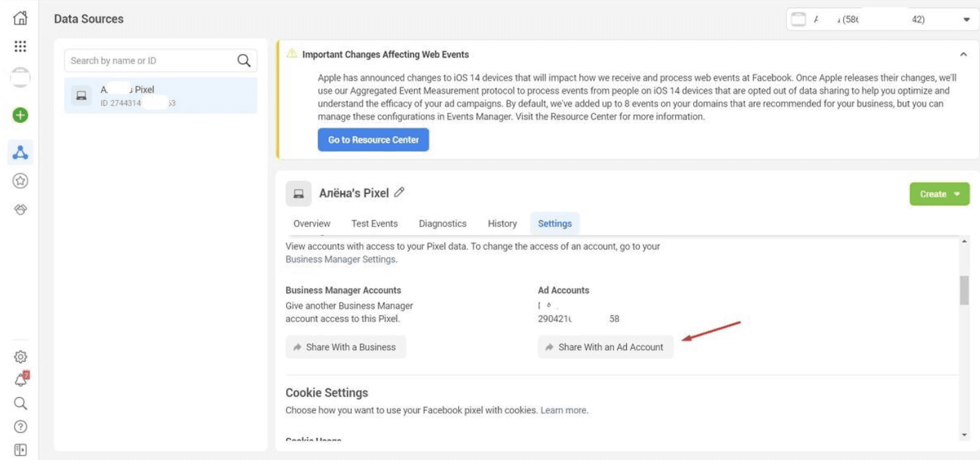Open the History tab

[502, 224]
